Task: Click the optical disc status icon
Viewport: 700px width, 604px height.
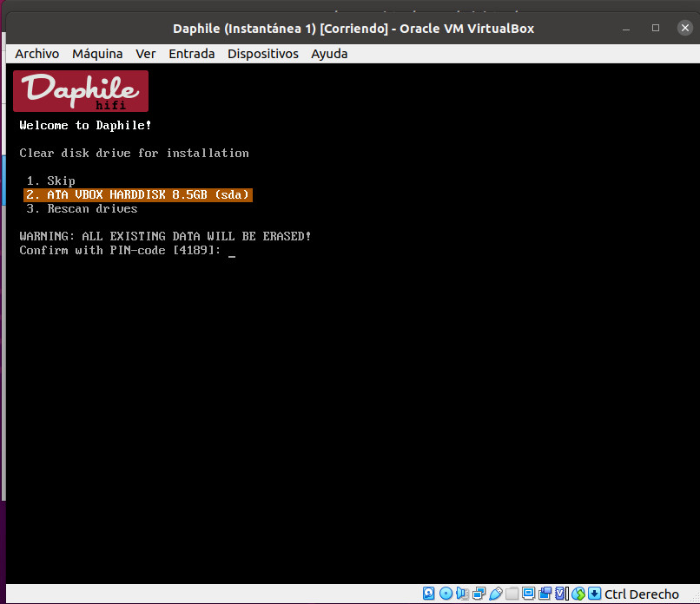Action: coord(446,594)
